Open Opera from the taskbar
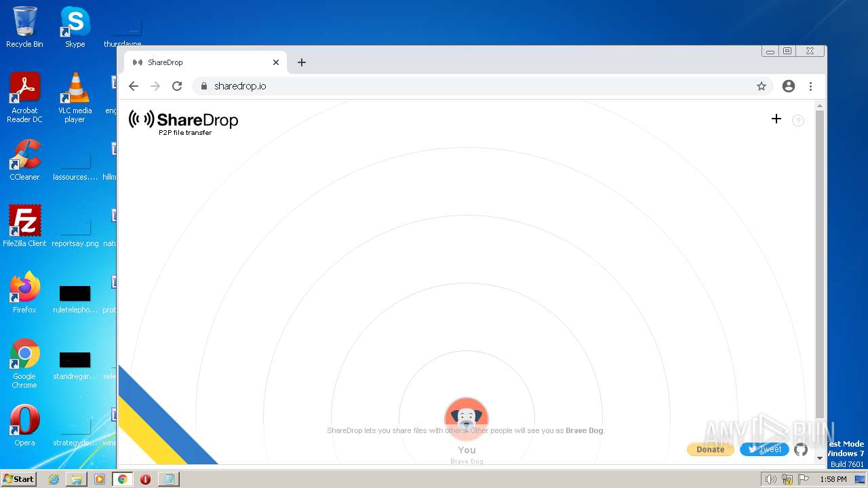Screen dimensions: 868x488 coord(145,479)
